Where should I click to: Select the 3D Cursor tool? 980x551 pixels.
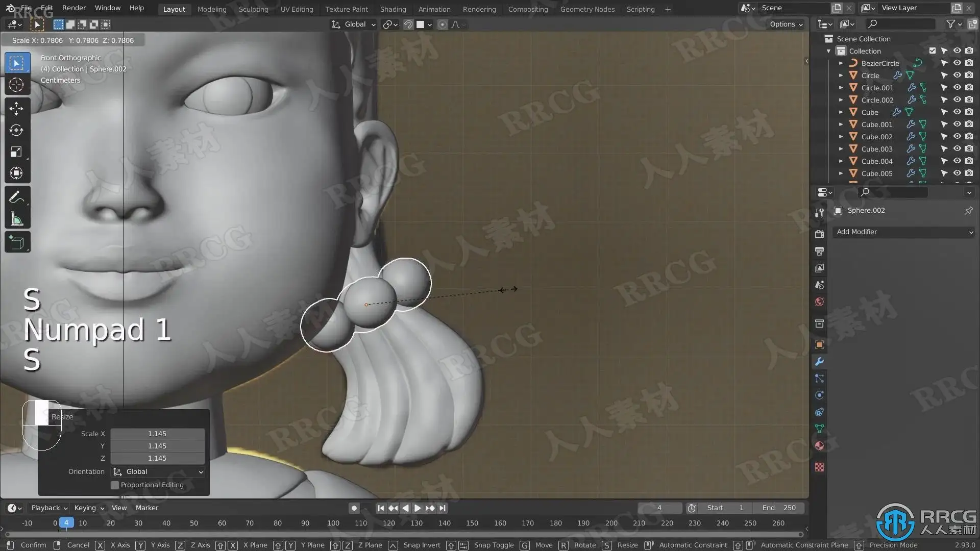[16, 85]
